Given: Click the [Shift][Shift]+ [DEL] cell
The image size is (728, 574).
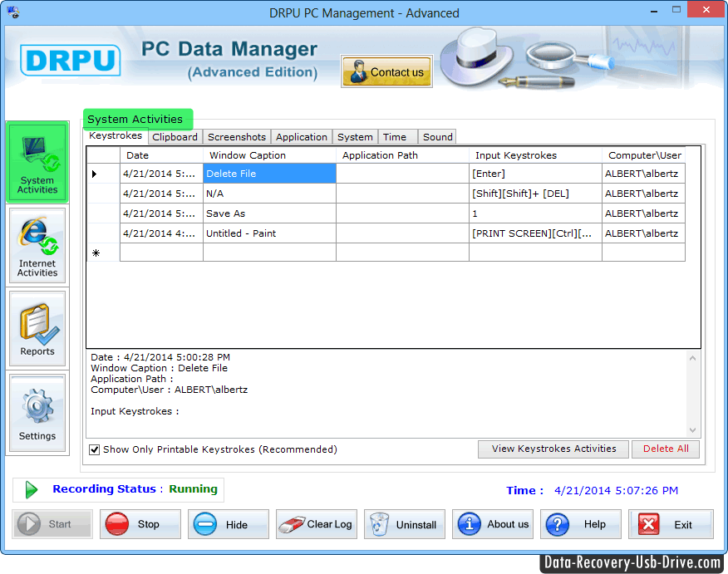Looking at the screenshot, I should [535, 194].
